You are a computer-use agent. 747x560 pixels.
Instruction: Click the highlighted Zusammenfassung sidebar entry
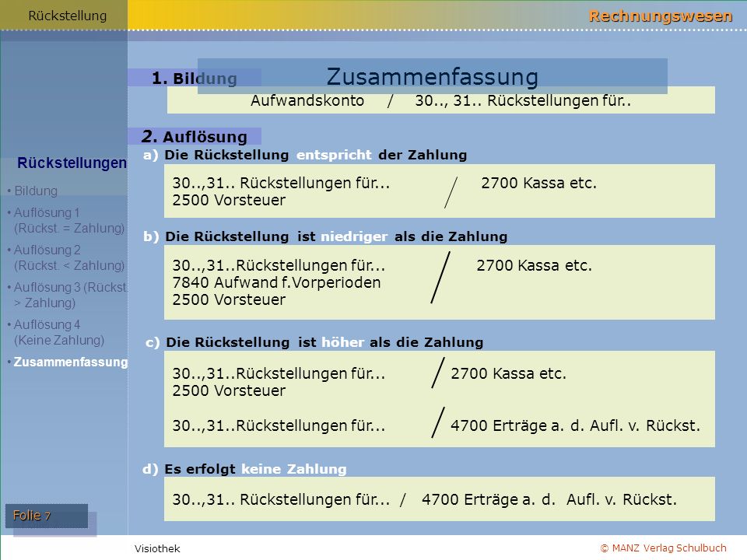[x=71, y=362]
